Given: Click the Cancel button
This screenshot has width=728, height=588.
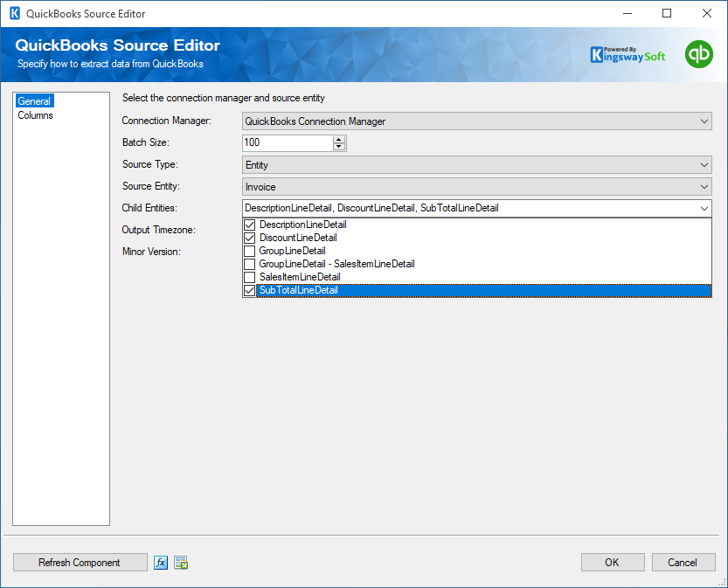Looking at the screenshot, I should (683, 563).
